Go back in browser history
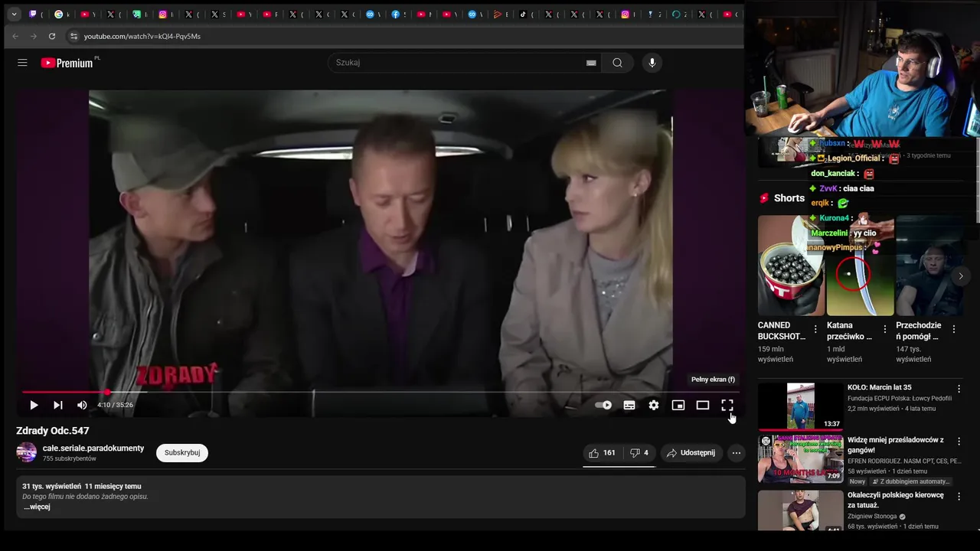The height and width of the screenshot is (551, 980). 15,36
